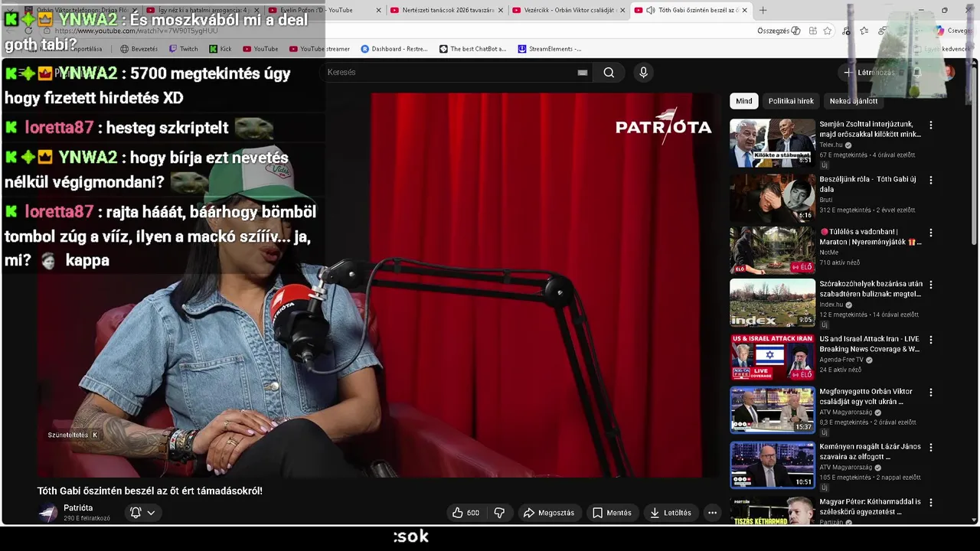Open Semjén Zsolttal interjúztunk video thumbnail

click(x=772, y=143)
